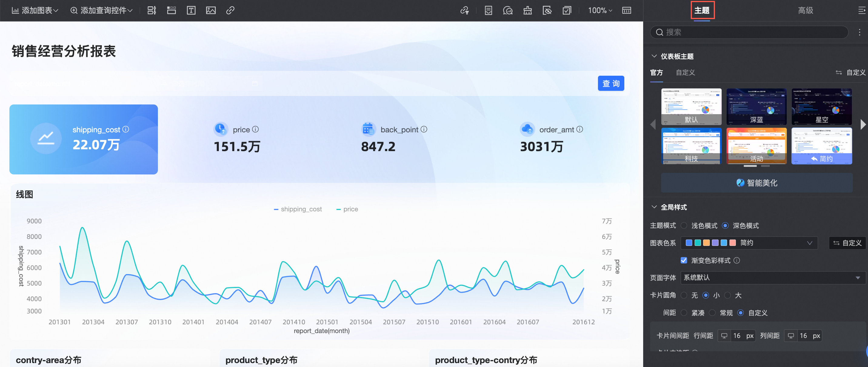This screenshot has height=367, width=868.
Task: Switch to the 高级 tab
Action: 805,10
